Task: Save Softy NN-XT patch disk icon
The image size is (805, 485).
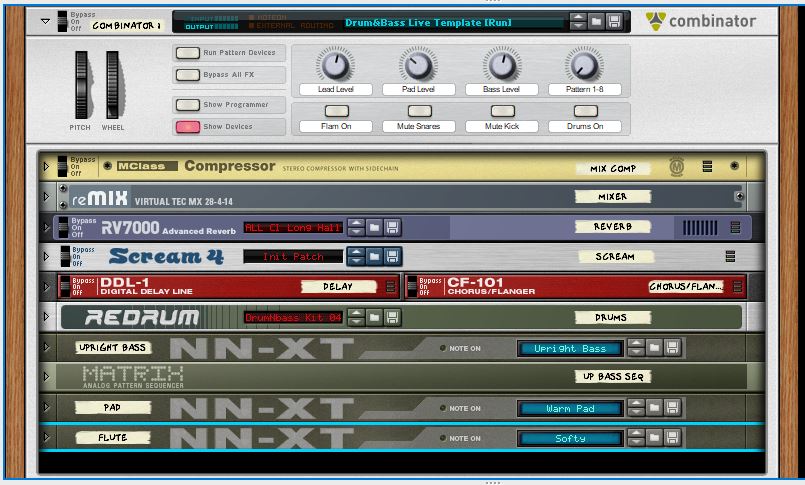Action: [x=672, y=438]
